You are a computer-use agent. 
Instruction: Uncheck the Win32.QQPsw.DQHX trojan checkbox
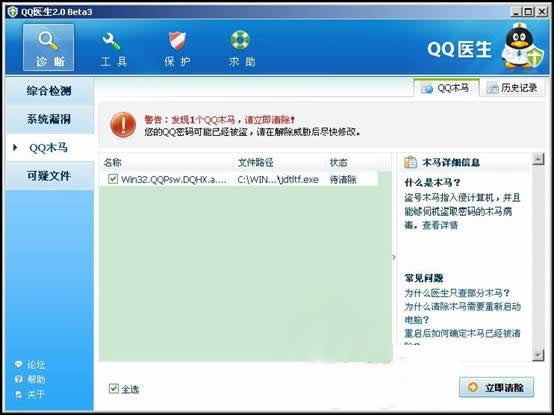(113, 179)
